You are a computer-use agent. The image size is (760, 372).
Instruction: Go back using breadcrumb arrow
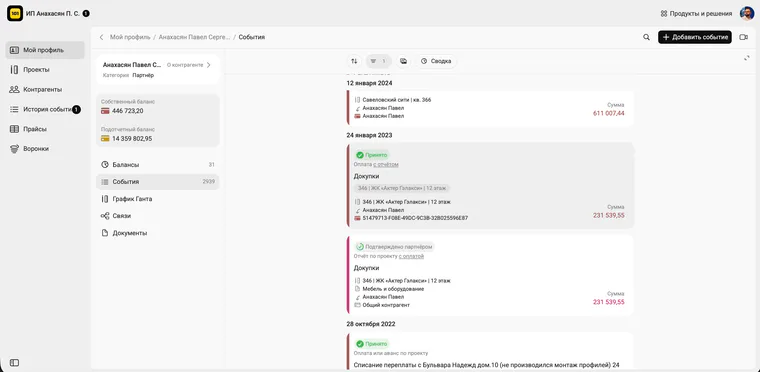[101, 37]
